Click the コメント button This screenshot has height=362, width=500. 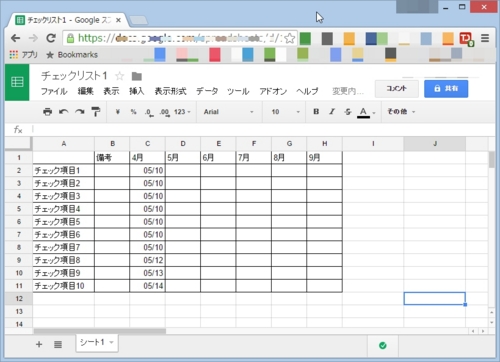coord(397,89)
